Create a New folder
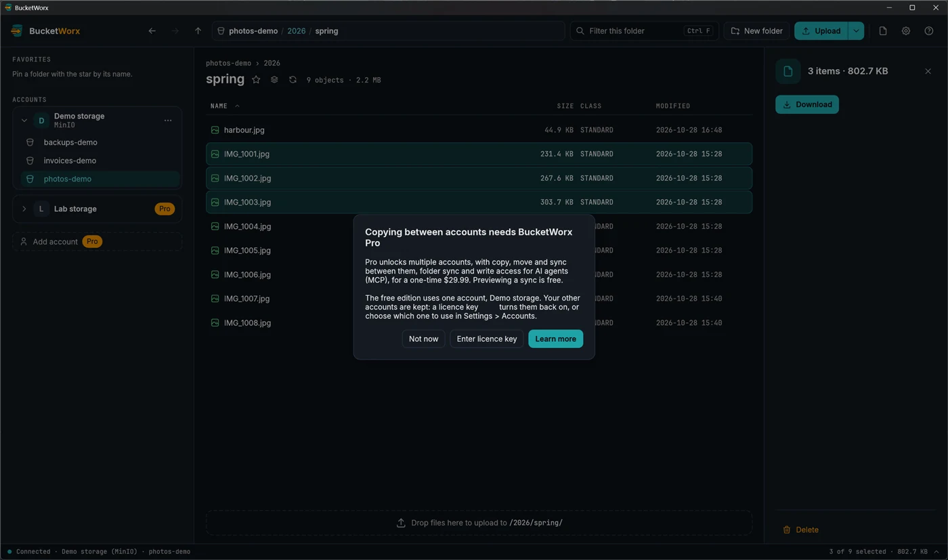The height and width of the screenshot is (560, 948). click(x=756, y=31)
